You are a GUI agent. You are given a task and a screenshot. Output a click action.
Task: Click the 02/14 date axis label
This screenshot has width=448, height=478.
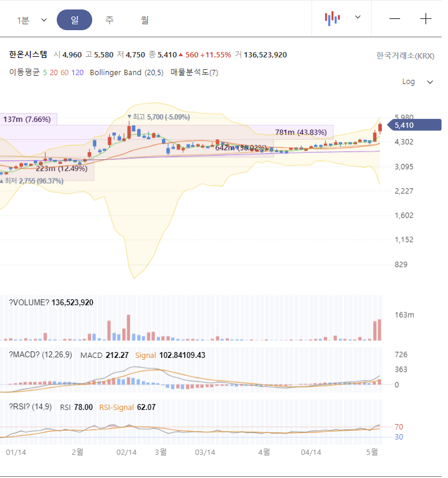[126, 453]
